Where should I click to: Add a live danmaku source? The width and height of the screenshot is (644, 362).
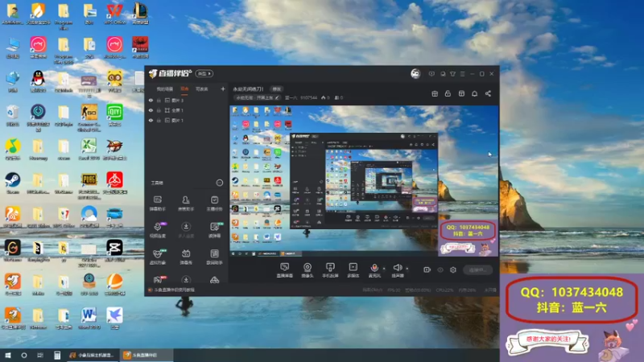point(285,270)
